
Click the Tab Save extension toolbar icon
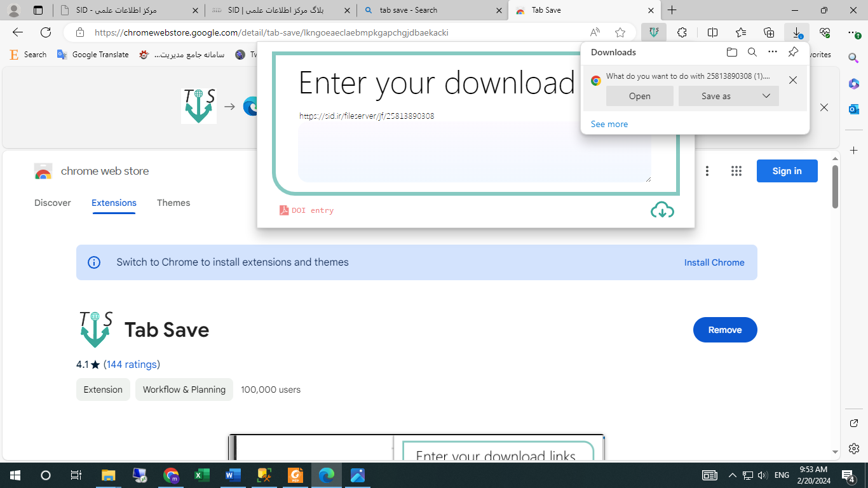(653, 32)
